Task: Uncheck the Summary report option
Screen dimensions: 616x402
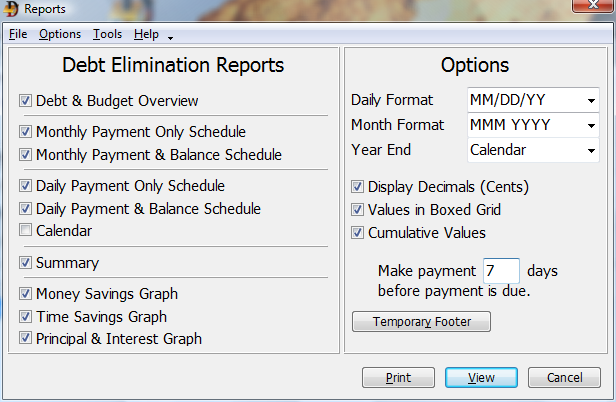Action: (25, 263)
